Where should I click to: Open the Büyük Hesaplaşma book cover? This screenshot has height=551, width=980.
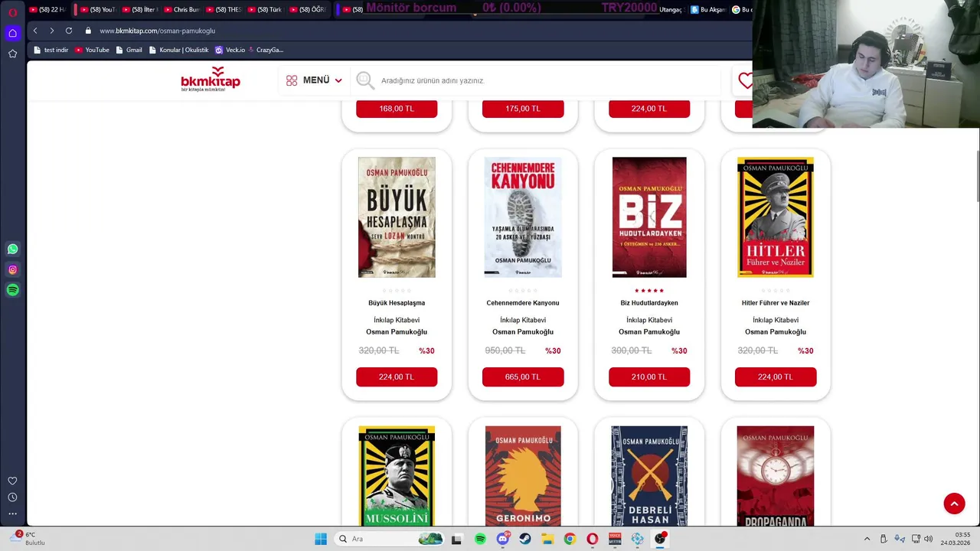point(397,217)
